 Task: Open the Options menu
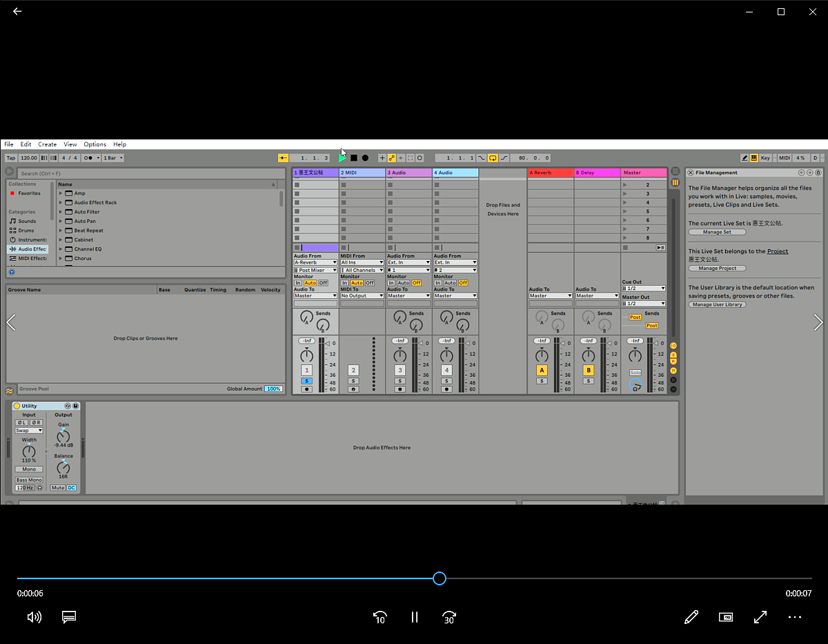tap(95, 144)
